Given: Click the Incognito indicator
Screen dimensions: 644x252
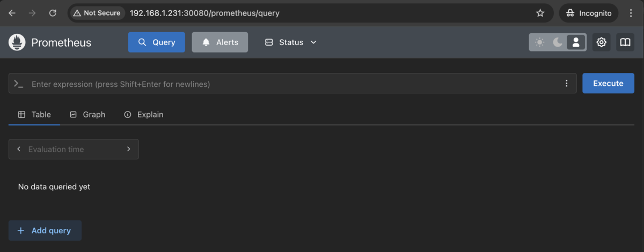Looking at the screenshot, I should click(x=589, y=13).
